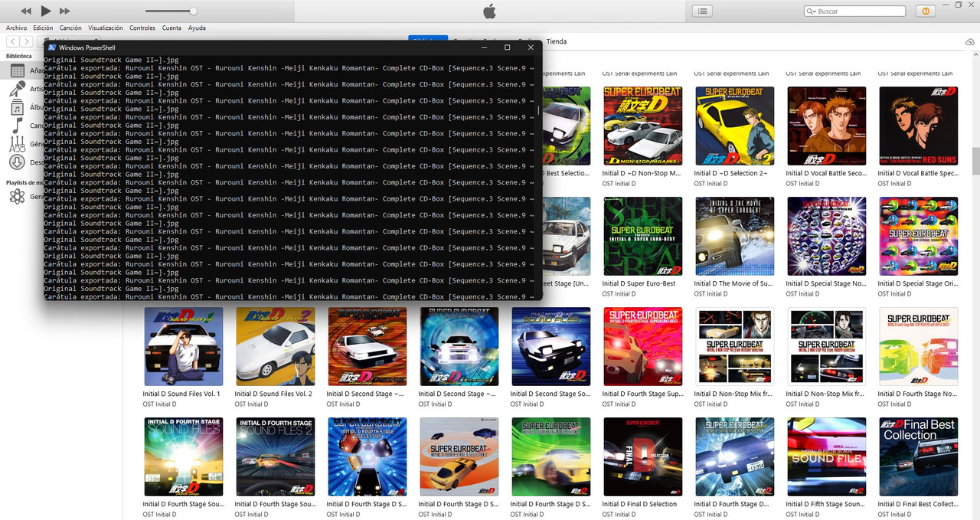The width and height of the screenshot is (980, 520).
Task: Open the Initial D ~D Selection 2~ cover
Action: pyautogui.click(x=734, y=126)
